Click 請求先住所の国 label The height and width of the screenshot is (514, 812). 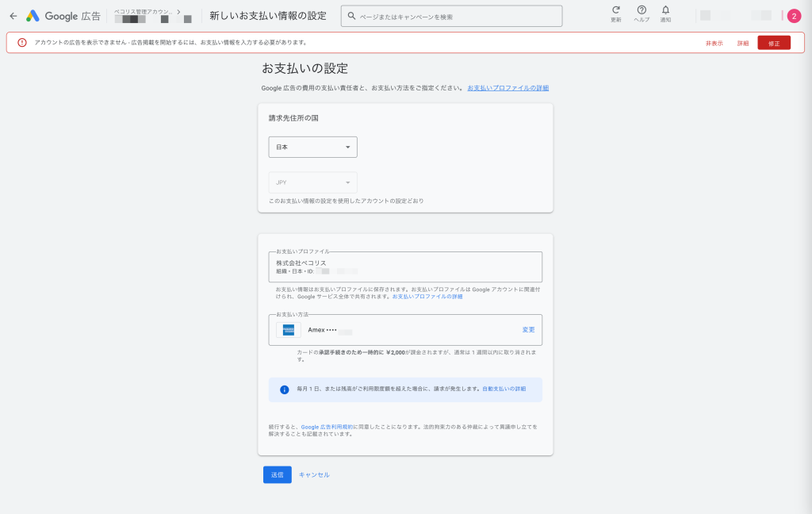[x=293, y=118]
